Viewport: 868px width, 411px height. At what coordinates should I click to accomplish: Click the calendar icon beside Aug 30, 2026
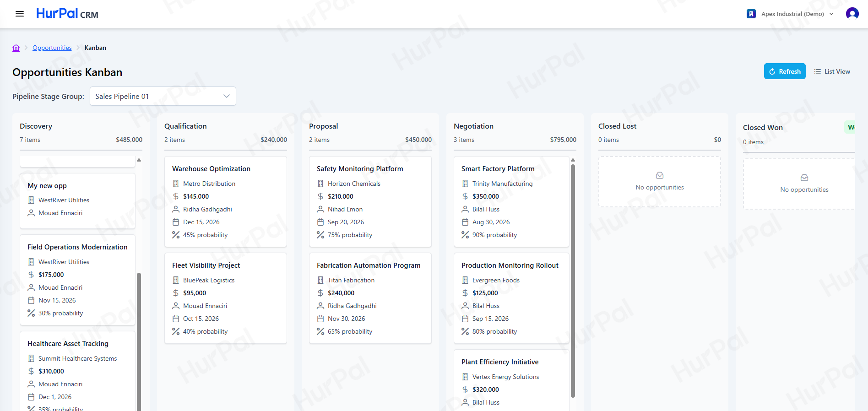(x=465, y=222)
